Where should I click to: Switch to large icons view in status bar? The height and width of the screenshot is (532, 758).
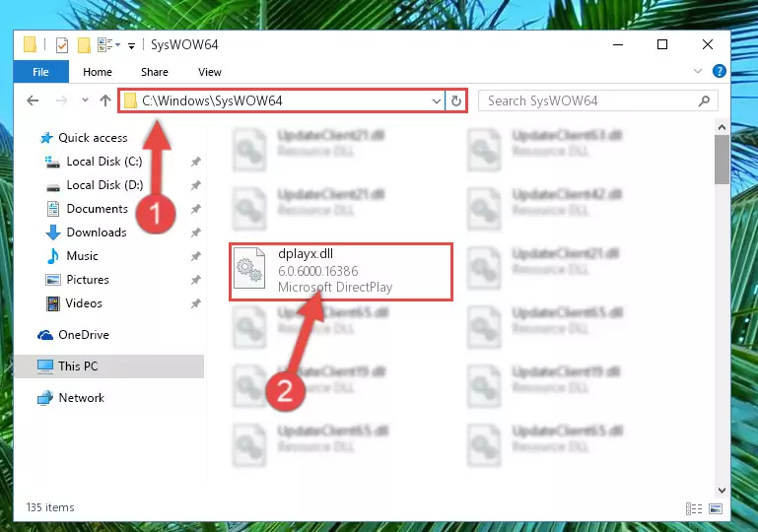(716, 508)
